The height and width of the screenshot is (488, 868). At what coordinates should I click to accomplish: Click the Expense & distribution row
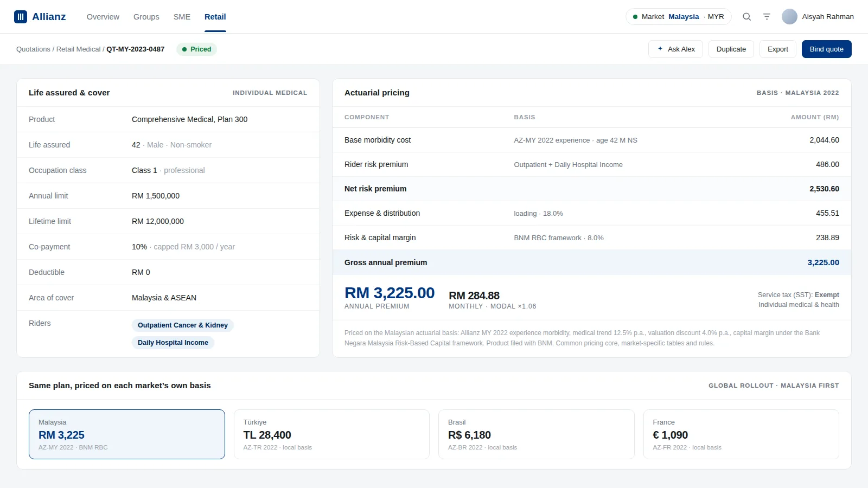(592, 213)
